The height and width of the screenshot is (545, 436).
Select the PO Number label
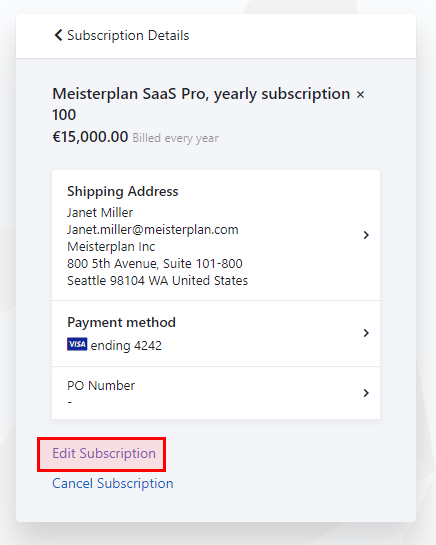tap(101, 385)
